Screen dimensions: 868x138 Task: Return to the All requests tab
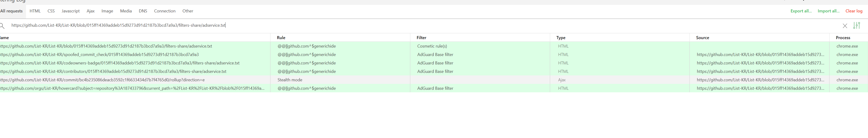[11, 11]
